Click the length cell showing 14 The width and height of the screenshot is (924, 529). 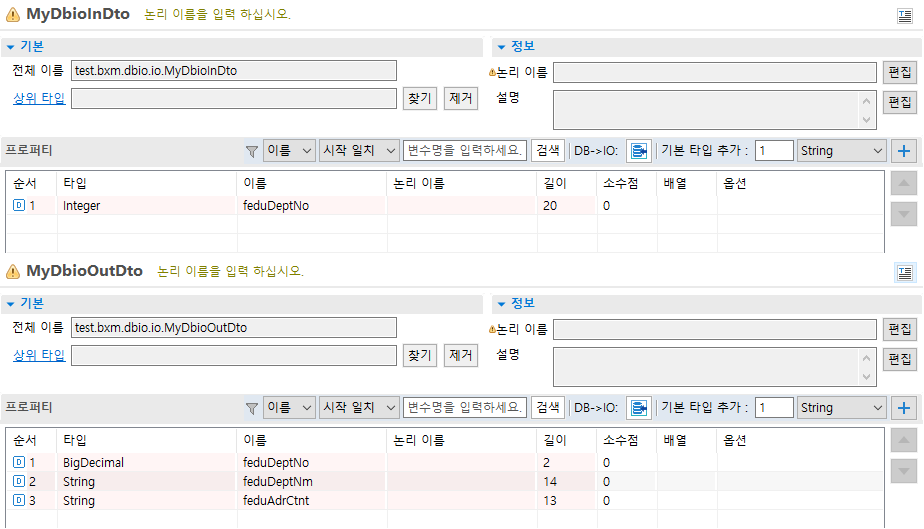click(567, 481)
